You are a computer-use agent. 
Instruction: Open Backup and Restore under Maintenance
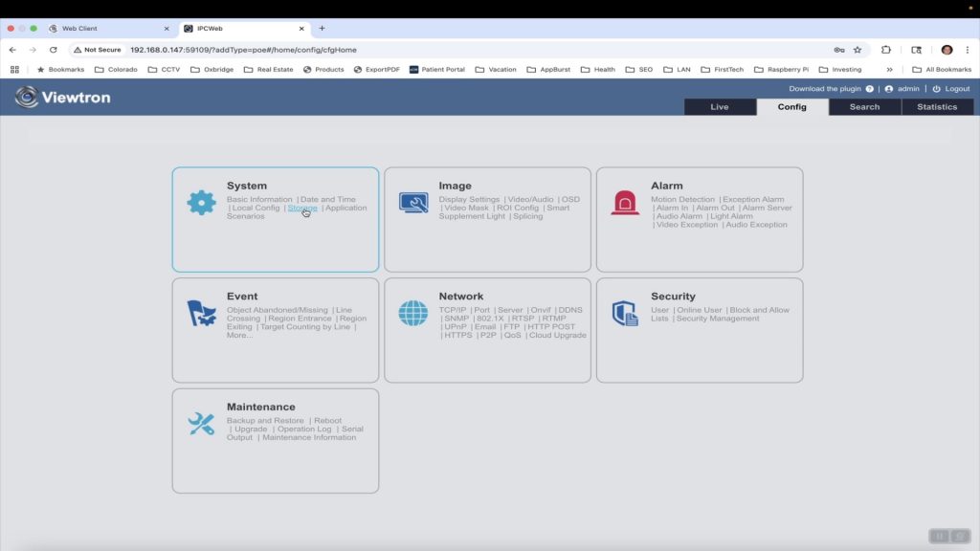point(265,421)
